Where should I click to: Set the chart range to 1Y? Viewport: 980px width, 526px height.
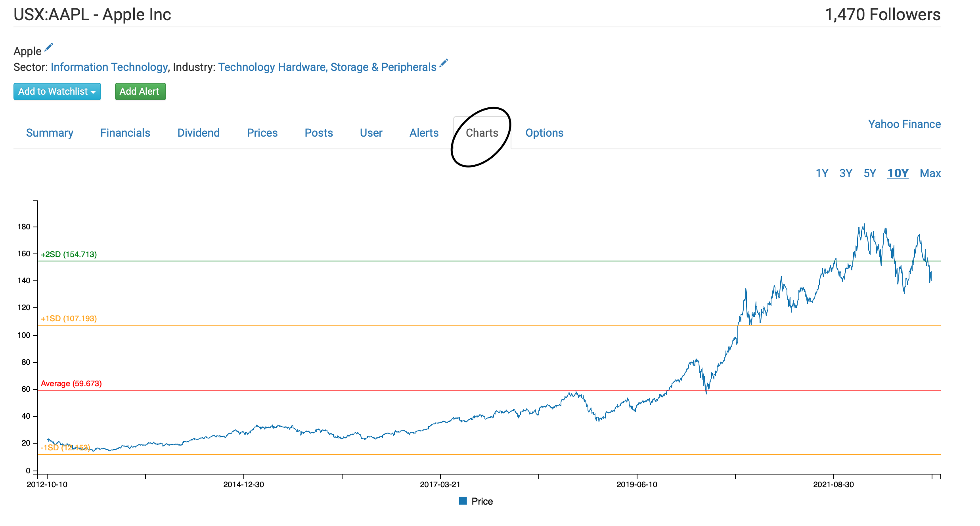(821, 173)
